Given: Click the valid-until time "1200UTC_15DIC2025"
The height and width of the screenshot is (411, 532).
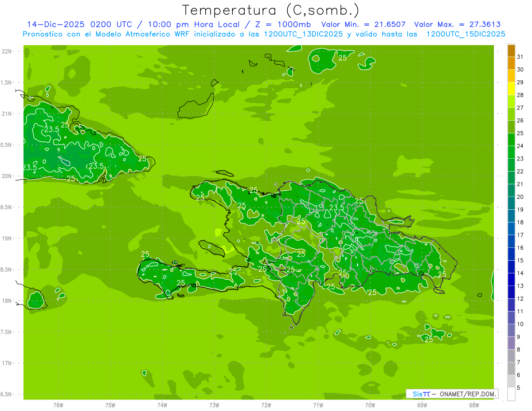Looking at the screenshot, I should (x=465, y=34).
